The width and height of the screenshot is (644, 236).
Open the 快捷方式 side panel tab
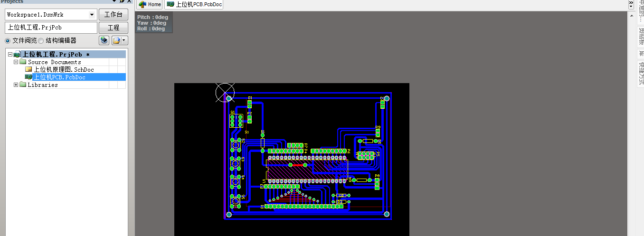[640, 73]
